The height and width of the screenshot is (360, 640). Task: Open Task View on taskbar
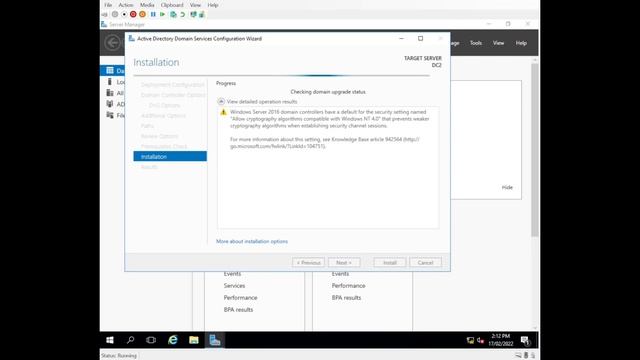151,340
